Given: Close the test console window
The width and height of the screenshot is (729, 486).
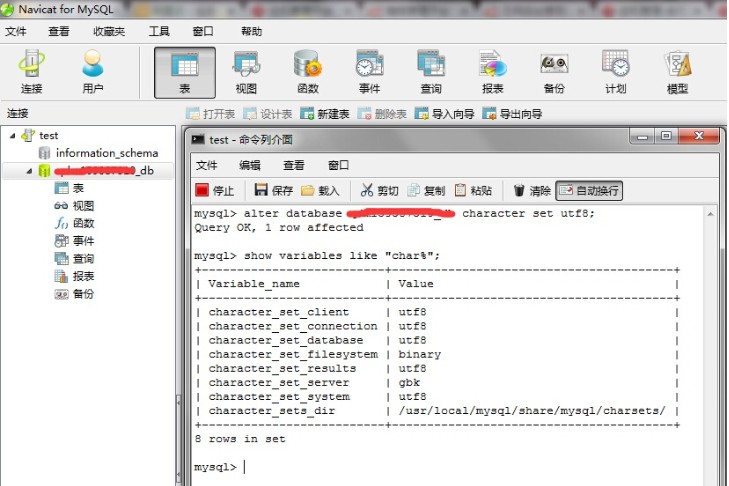Looking at the screenshot, I should [699, 136].
